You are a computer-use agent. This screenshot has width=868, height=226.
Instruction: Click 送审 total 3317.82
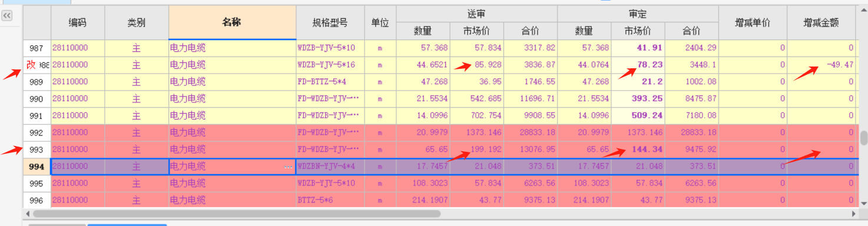[x=531, y=48]
